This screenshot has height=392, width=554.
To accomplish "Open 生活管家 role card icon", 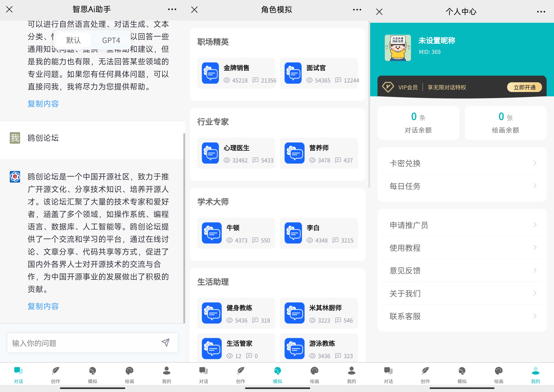I will tap(212, 349).
